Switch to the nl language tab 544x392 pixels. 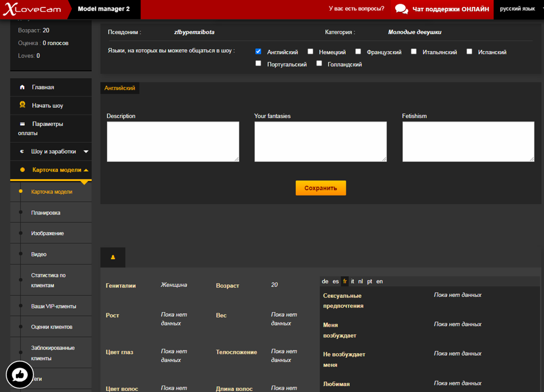[x=361, y=282]
